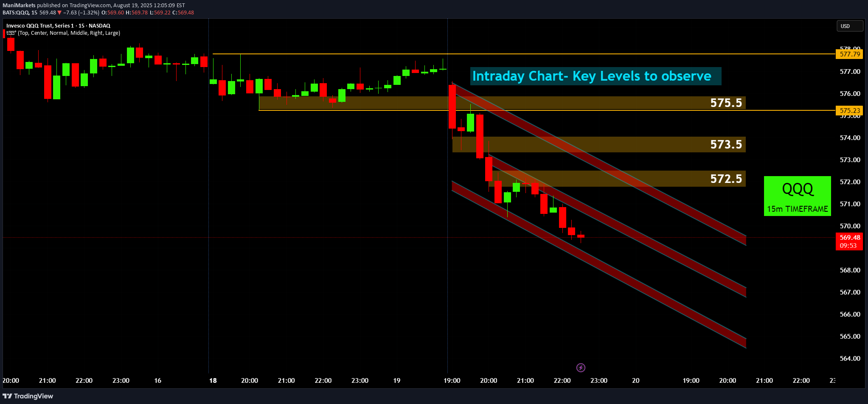Open the ManiMarkets publisher name
The width and height of the screenshot is (868, 404).
point(19,6)
